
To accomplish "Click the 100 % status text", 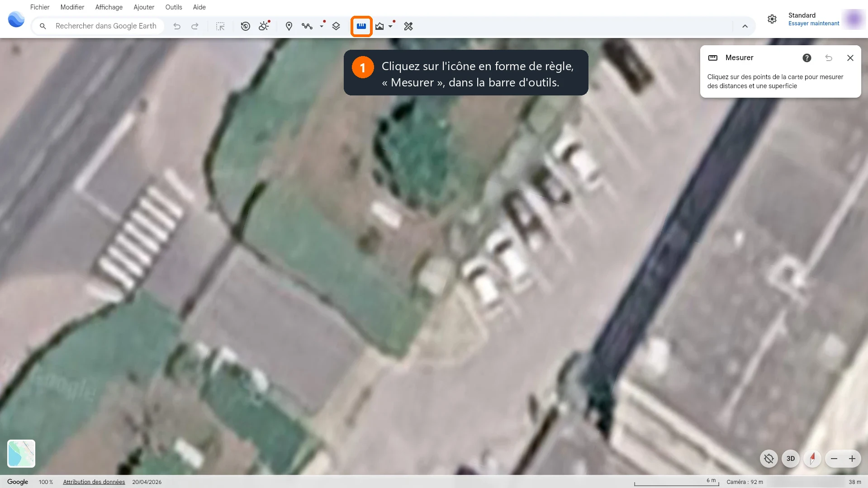I will [46, 482].
